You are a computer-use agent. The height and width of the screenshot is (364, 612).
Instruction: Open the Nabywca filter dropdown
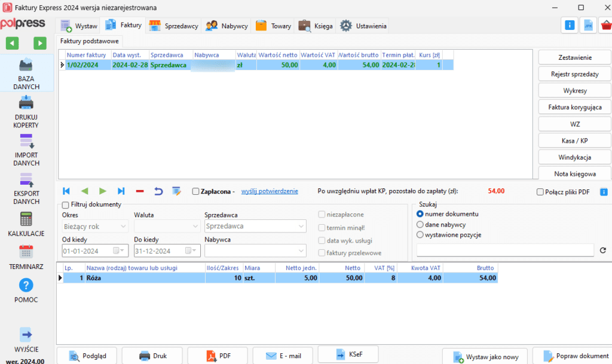[255, 251]
